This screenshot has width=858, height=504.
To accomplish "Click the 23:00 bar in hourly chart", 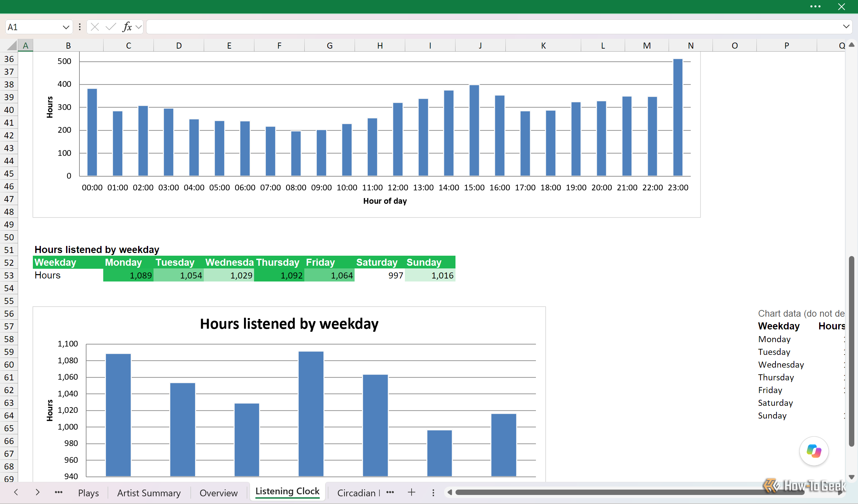I will pyautogui.click(x=678, y=118).
